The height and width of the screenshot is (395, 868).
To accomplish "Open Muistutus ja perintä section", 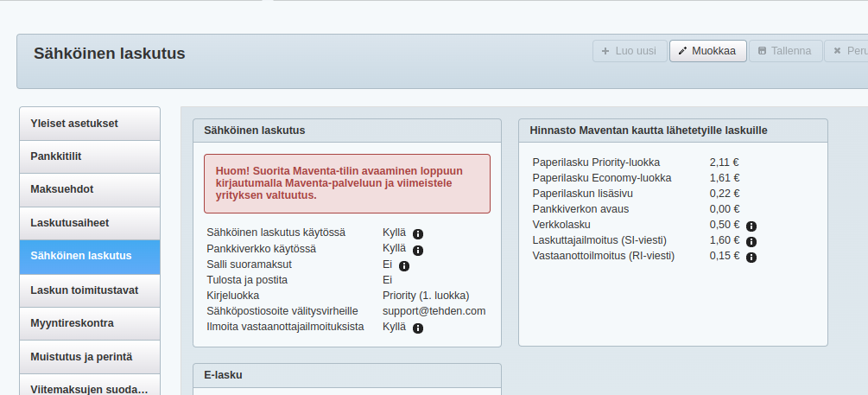I will (x=90, y=356).
